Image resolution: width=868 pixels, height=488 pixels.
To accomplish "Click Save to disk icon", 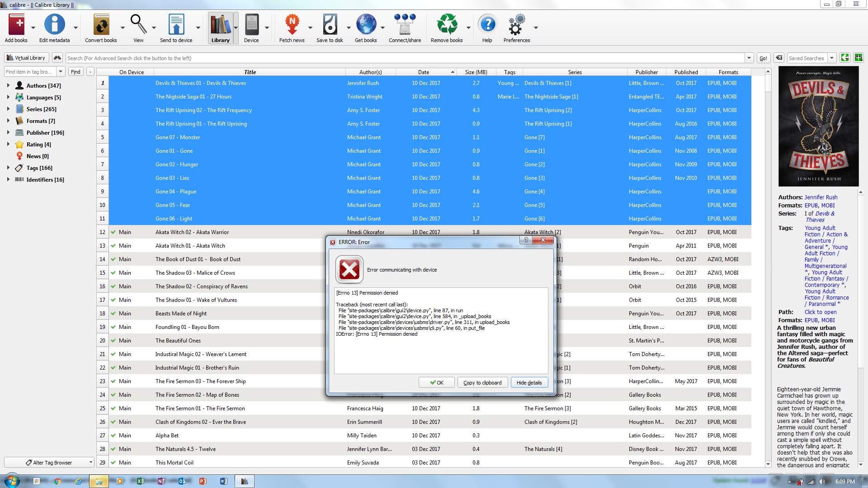I will tap(330, 25).
